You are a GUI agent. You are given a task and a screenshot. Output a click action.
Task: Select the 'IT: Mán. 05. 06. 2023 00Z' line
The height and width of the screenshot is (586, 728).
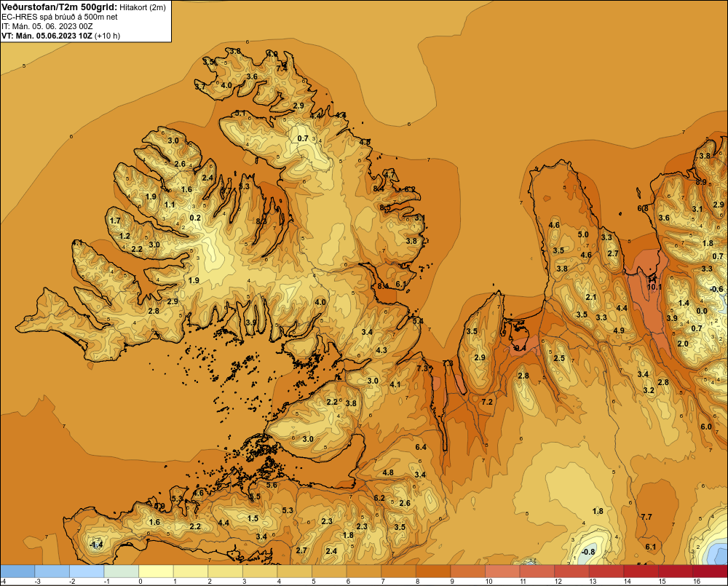pyautogui.click(x=47, y=26)
